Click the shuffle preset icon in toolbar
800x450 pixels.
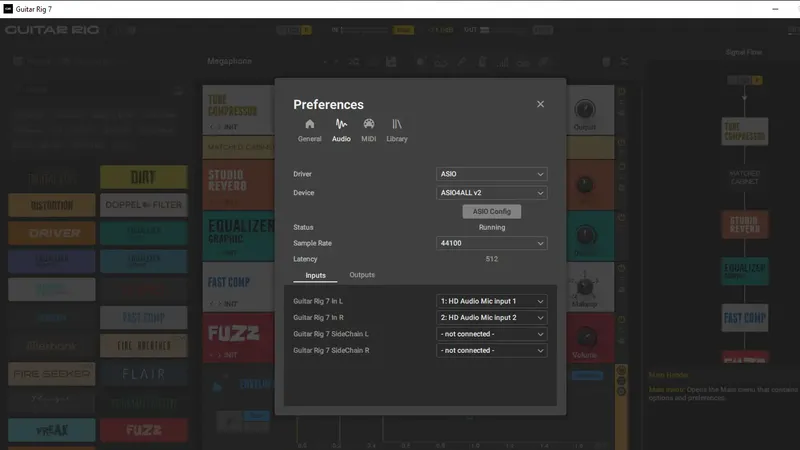354,62
